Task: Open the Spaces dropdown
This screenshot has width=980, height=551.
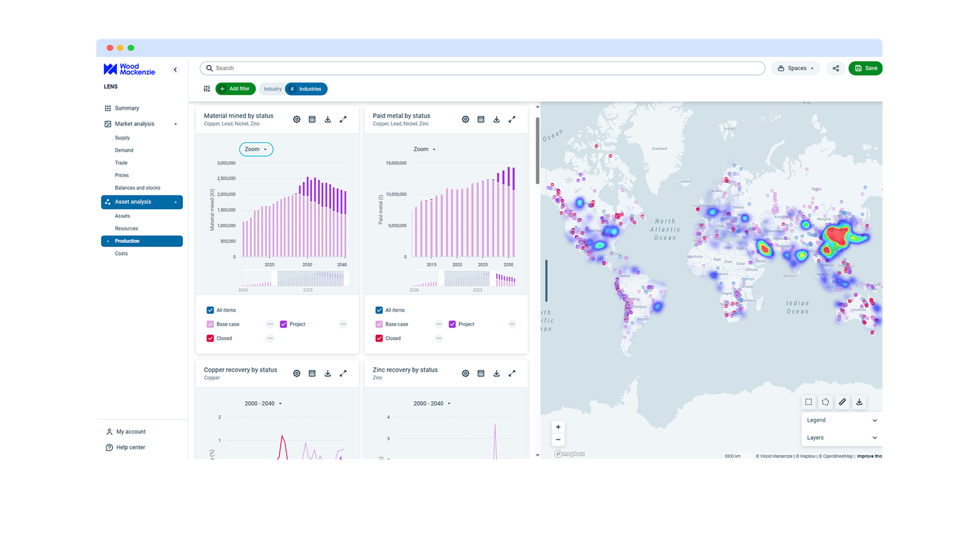Action: pyautogui.click(x=795, y=69)
